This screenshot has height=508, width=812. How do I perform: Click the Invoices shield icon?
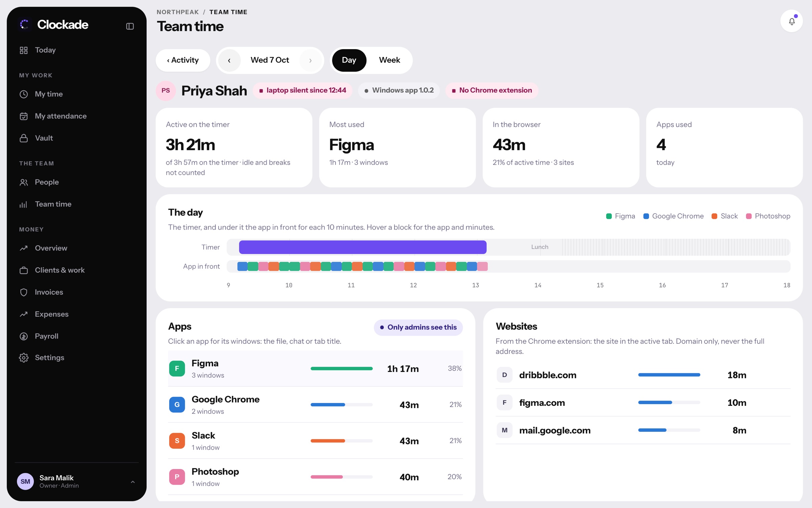24,292
